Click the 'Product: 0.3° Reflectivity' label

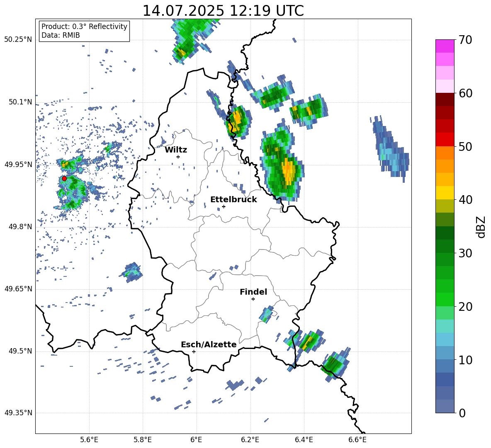[84, 27]
